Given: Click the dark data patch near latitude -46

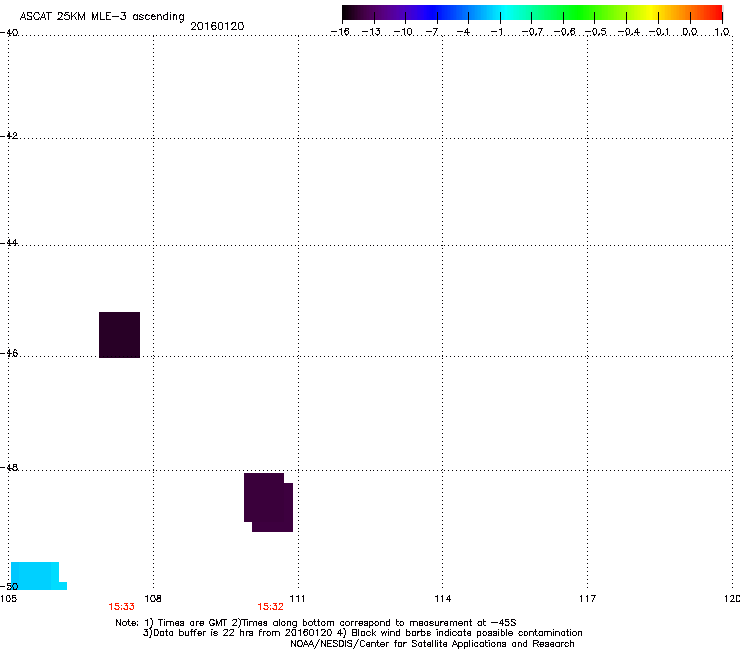Looking at the screenshot, I should pos(119,335).
